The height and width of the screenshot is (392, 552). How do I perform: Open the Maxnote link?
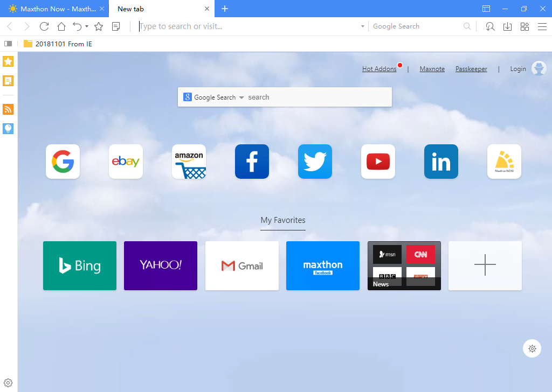tap(432, 69)
